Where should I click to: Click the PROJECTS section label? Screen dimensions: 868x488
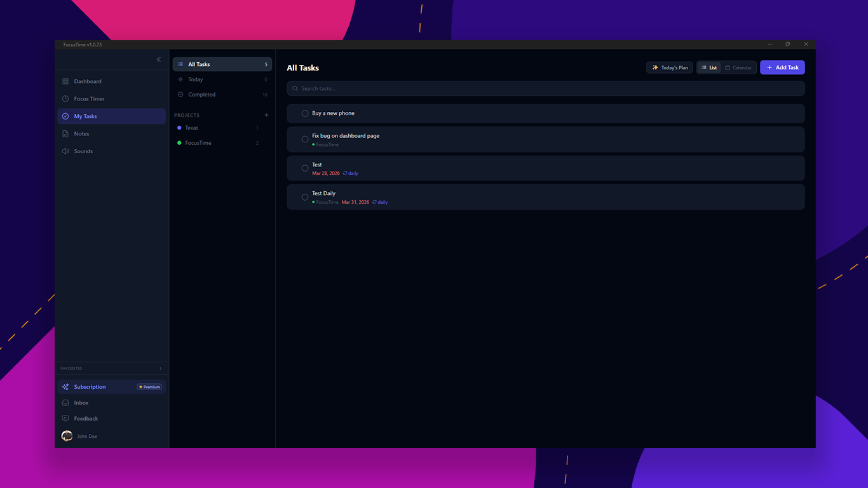(187, 115)
